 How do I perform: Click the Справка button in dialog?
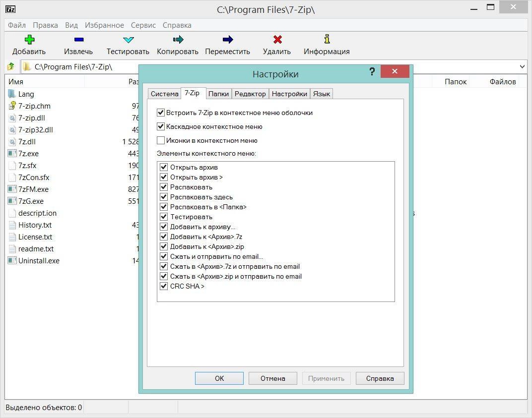click(380, 378)
